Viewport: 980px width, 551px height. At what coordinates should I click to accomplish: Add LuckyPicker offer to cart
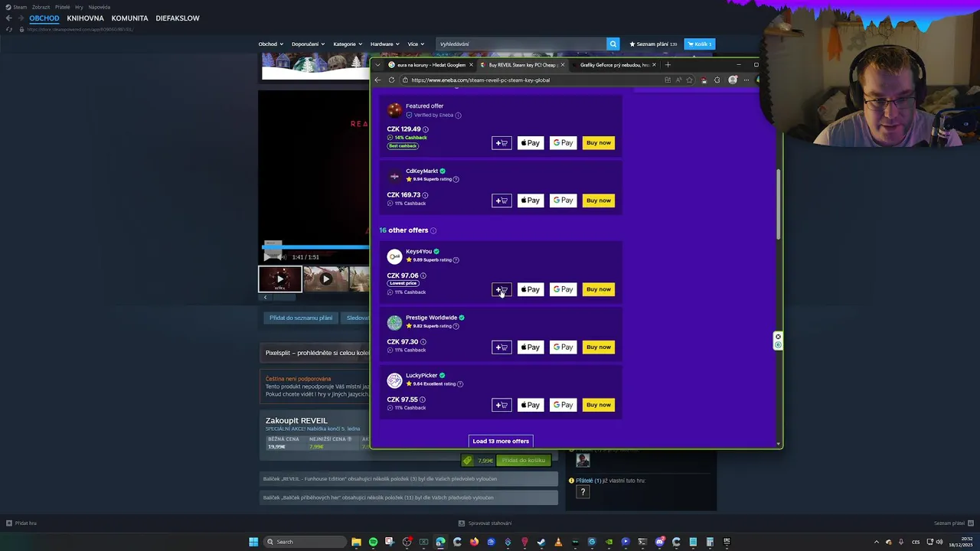point(501,405)
